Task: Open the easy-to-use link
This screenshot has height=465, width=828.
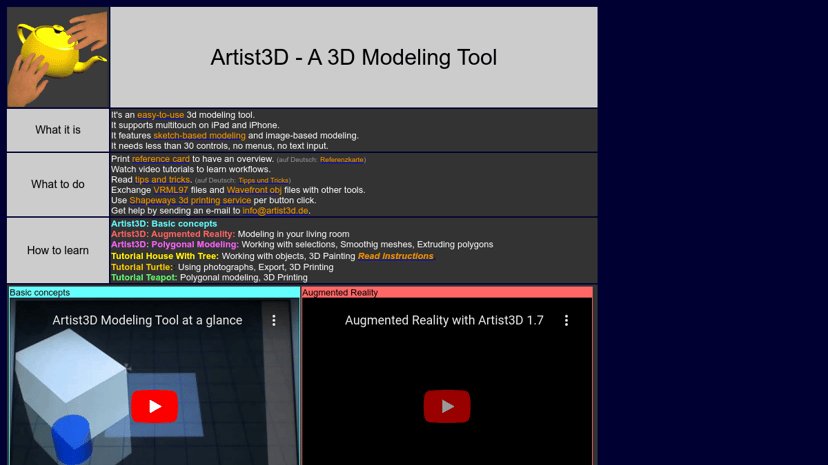Action: pyautogui.click(x=161, y=115)
